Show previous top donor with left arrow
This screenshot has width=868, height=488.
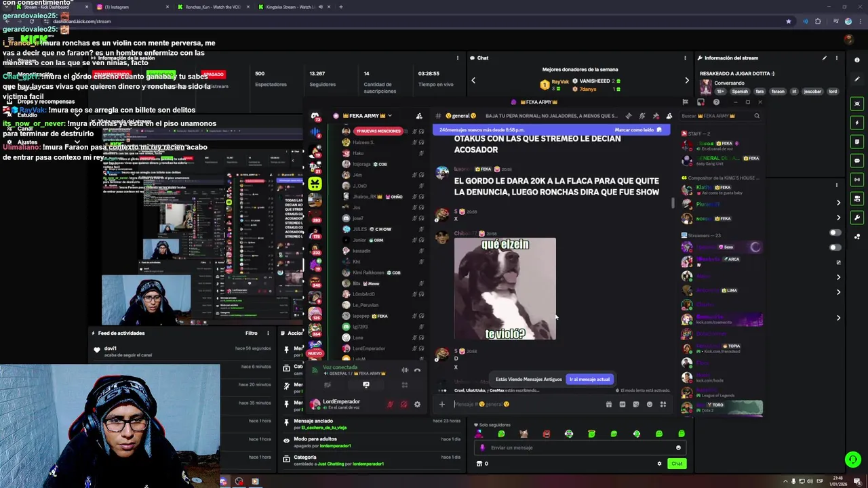click(x=473, y=81)
